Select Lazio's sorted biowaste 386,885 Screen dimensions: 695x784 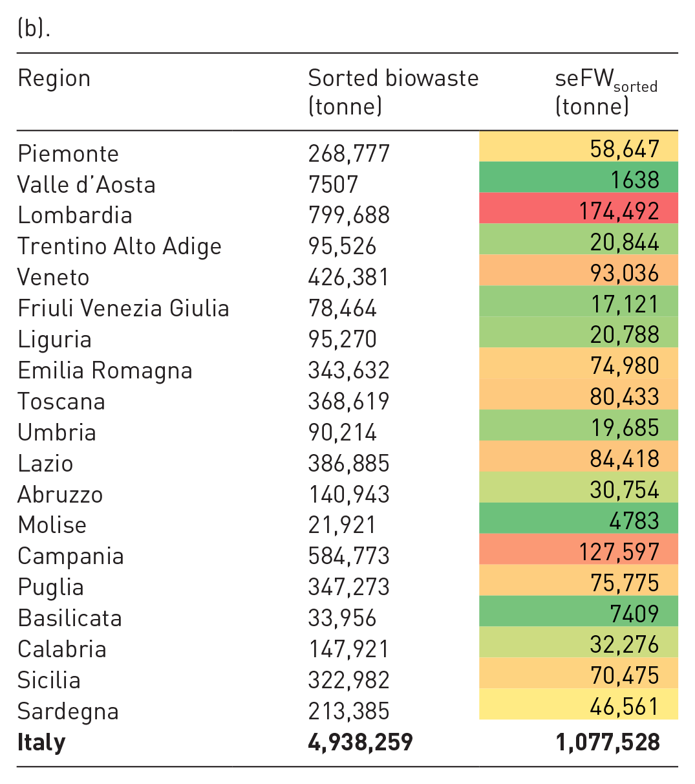(x=349, y=464)
